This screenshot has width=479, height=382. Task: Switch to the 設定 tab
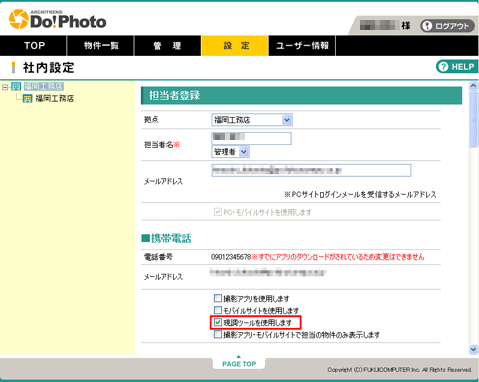click(x=235, y=46)
